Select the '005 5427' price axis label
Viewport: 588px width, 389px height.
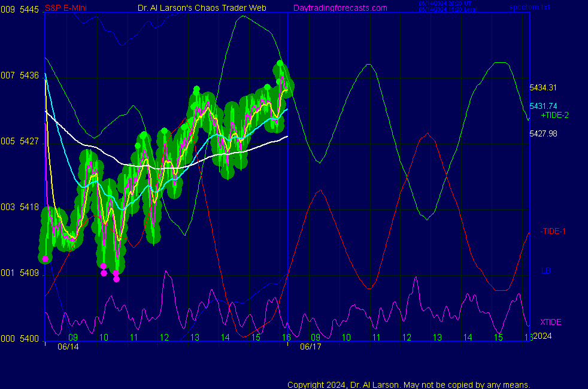click(x=20, y=141)
